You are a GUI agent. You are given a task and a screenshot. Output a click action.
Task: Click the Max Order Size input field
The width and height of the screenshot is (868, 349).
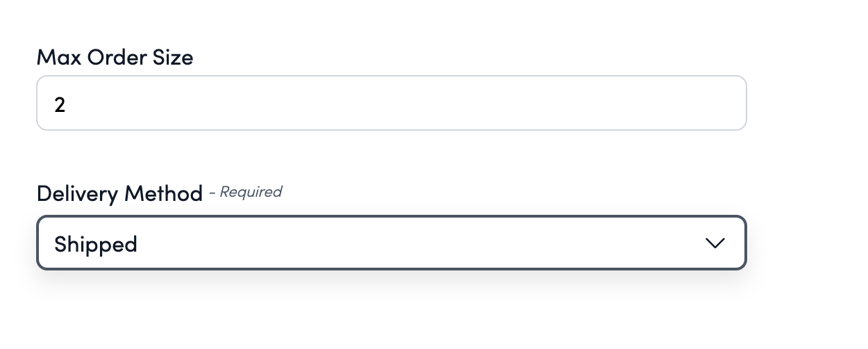(x=391, y=104)
